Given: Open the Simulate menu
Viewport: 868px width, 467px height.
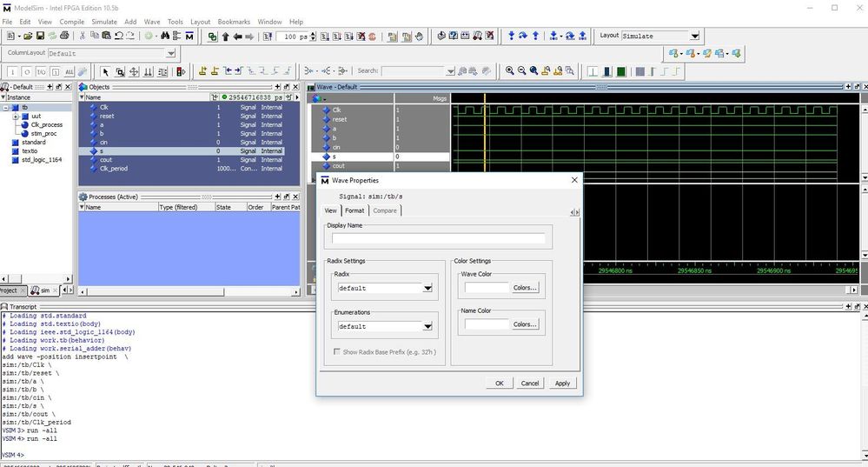Looking at the screenshot, I should (104, 21).
